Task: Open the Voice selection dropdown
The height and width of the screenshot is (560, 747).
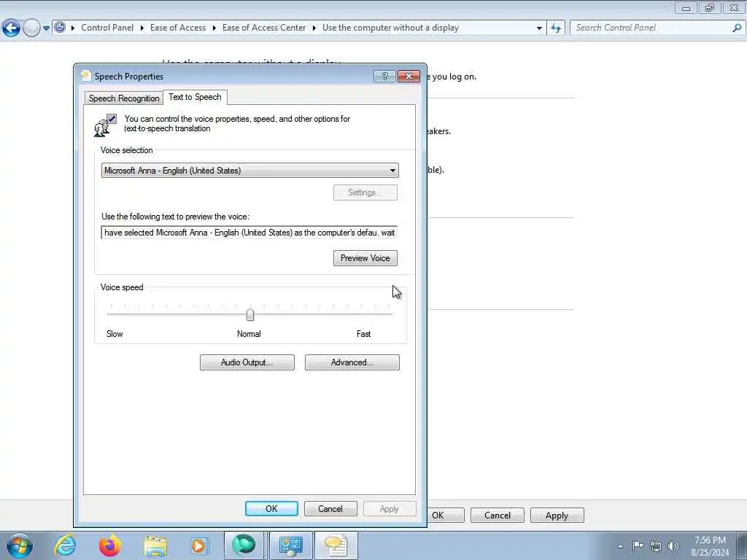Action: (249, 171)
